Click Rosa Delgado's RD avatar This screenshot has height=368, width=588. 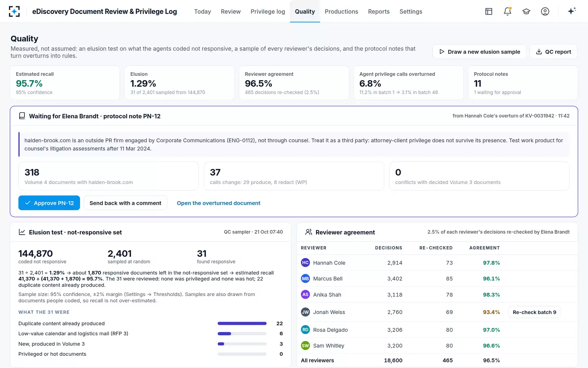[305, 330]
